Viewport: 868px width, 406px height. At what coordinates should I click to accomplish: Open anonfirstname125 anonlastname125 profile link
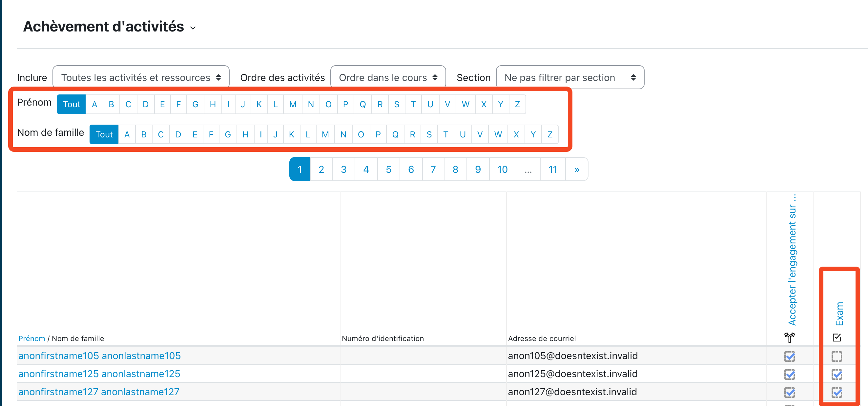[99, 374]
